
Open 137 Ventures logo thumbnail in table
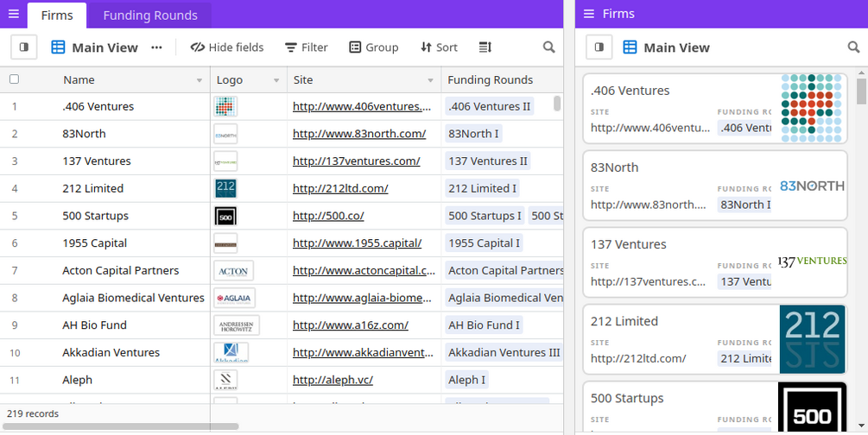[225, 161]
